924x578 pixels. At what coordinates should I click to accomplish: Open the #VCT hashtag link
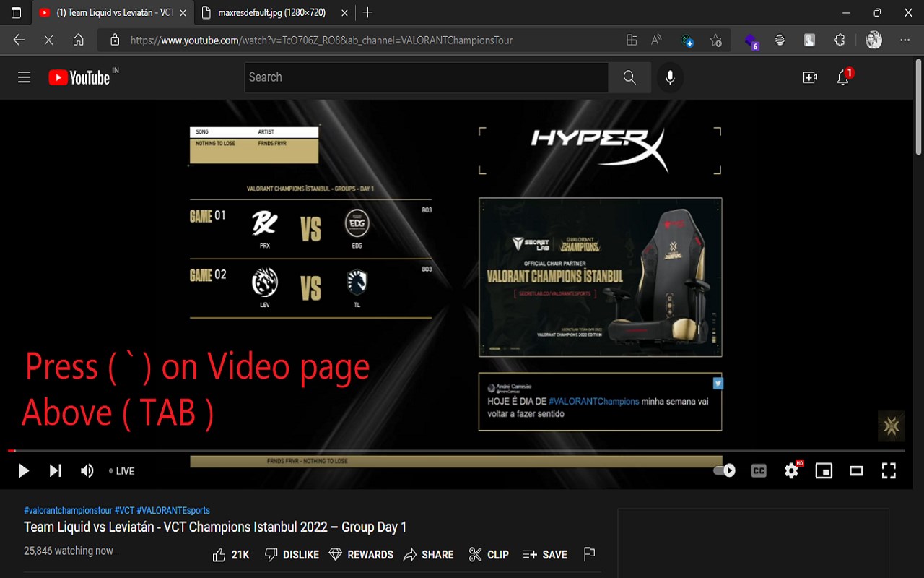point(124,511)
